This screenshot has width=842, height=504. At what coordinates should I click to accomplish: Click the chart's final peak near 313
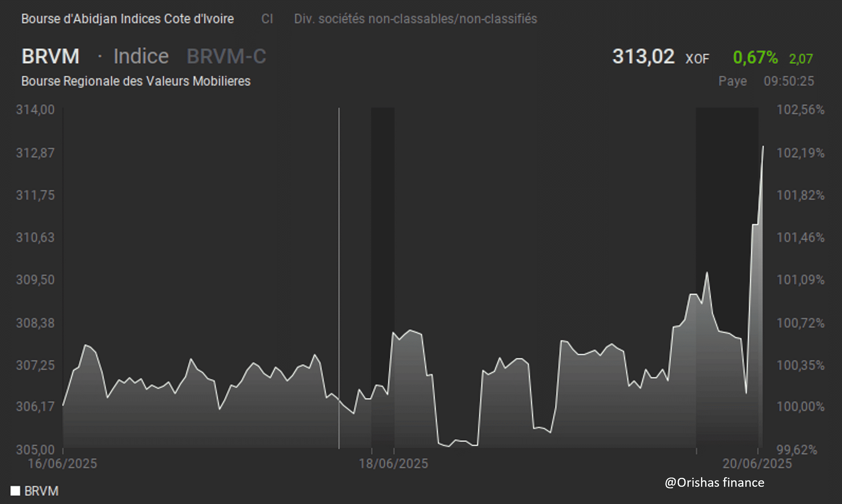click(x=763, y=147)
